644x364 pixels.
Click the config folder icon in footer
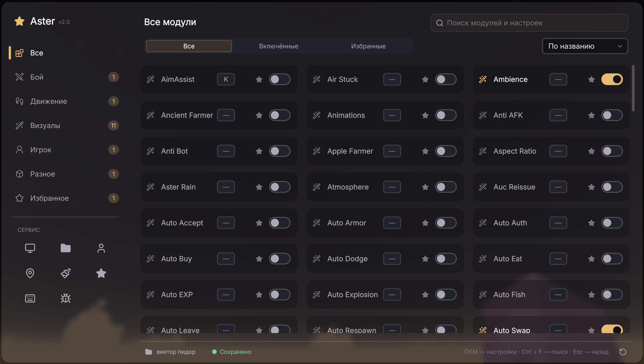[149, 352]
